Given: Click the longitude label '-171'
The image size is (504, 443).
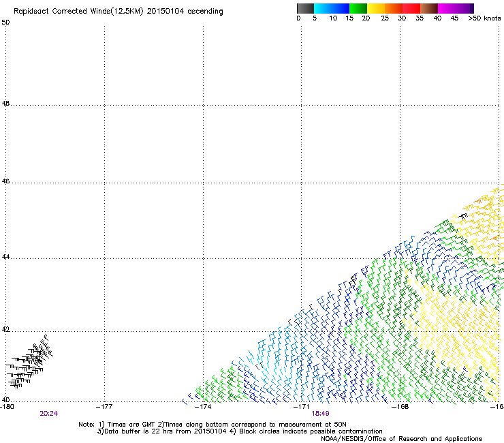Looking at the screenshot, I should (302, 407).
